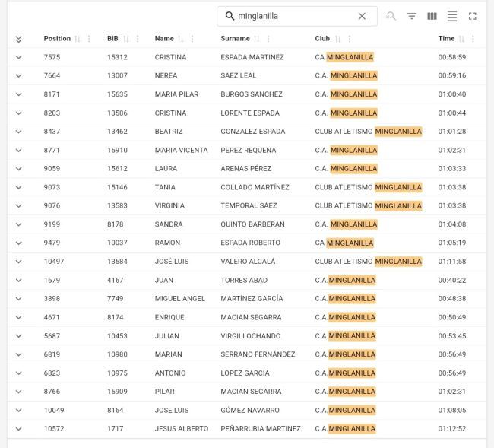Open the show/hide columns icon
This screenshot has height=448, width=494.
tap(432, 16)
